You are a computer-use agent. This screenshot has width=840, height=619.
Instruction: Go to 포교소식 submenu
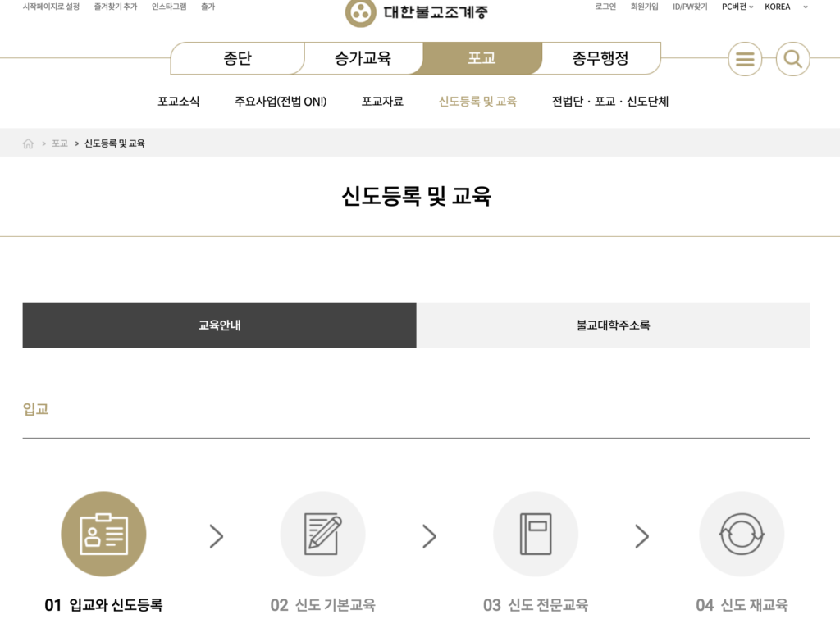pyautogui.click(x=178, y=102)
